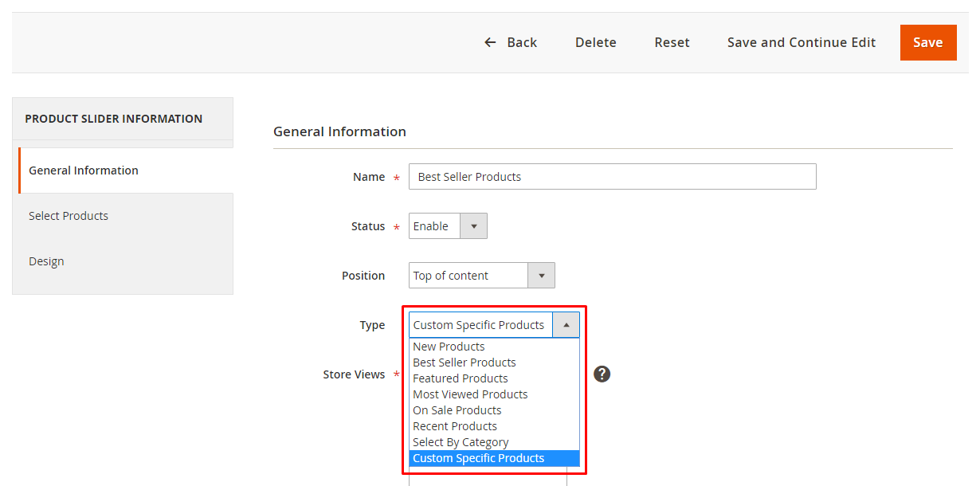This screenshot has height=486, width=980.
Task: Switch to the Select Products tab
Action: click(69, 216)
